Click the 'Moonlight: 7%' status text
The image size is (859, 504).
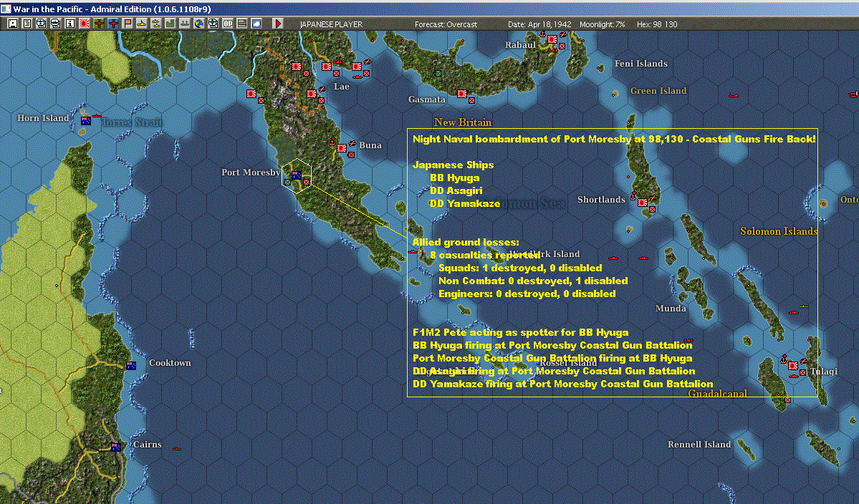602,24
